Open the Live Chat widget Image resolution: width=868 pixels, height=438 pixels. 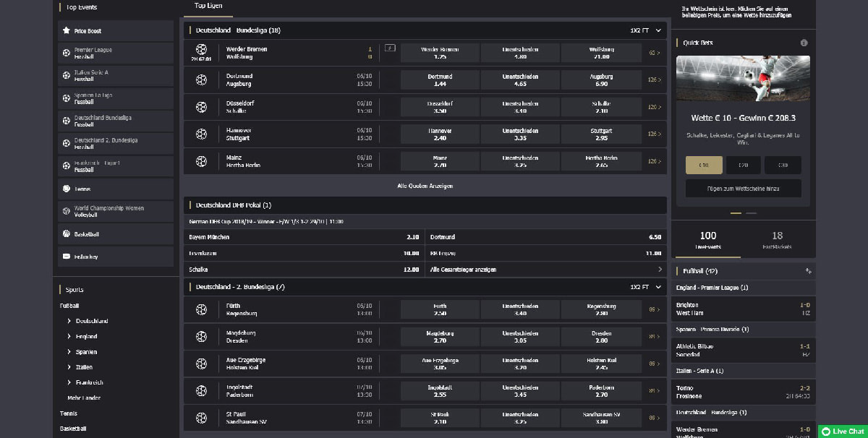(x=843, y=431)
